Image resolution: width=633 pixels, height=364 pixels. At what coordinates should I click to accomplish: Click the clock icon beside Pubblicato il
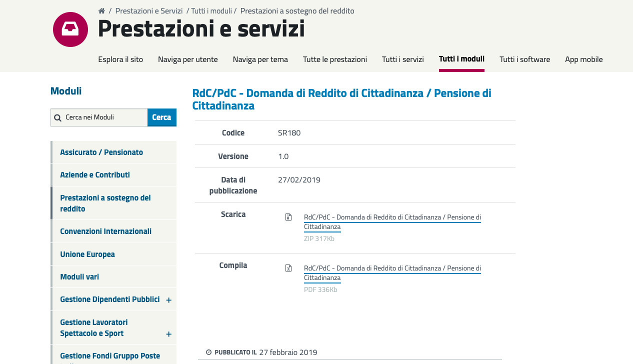[209, 352]
